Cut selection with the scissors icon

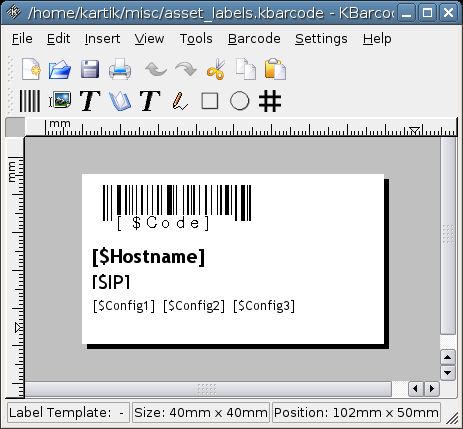click(216, 69)
